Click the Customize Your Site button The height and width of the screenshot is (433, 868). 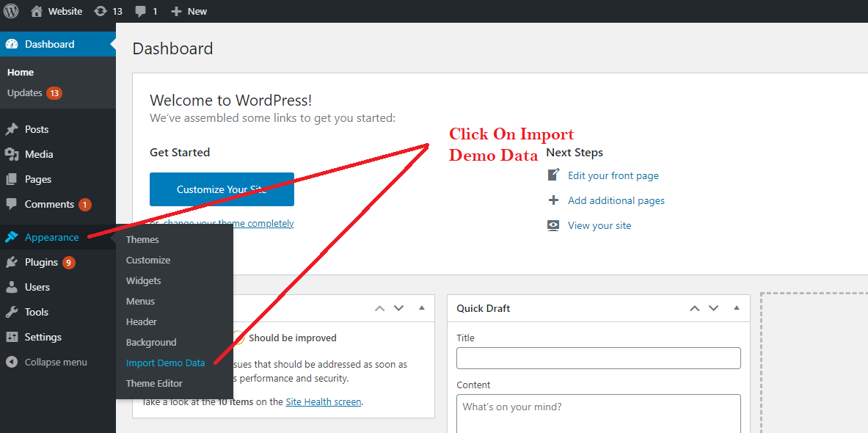[222, 189]
